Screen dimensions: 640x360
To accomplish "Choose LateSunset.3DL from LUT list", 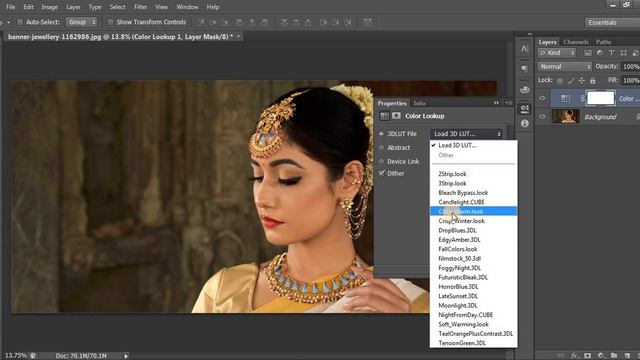I will click(473, 296).
